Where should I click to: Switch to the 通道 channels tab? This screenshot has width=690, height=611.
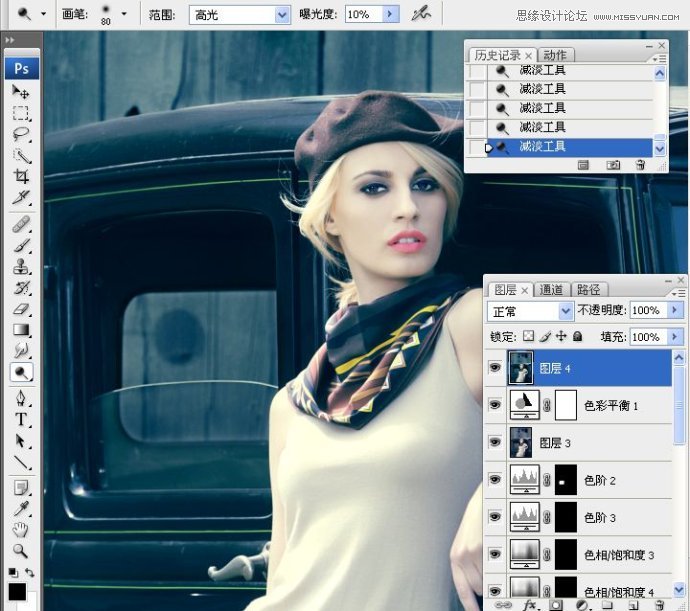coord(552,289)
